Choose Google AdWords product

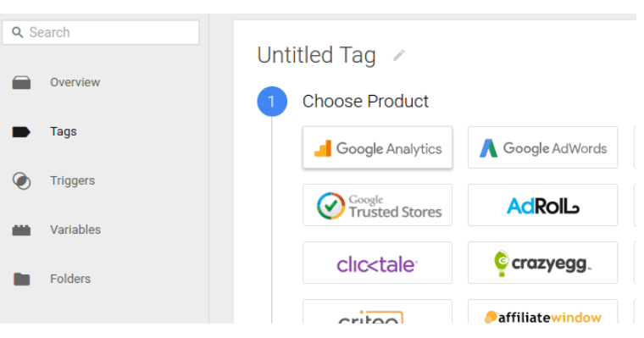(x=542, y=148)
